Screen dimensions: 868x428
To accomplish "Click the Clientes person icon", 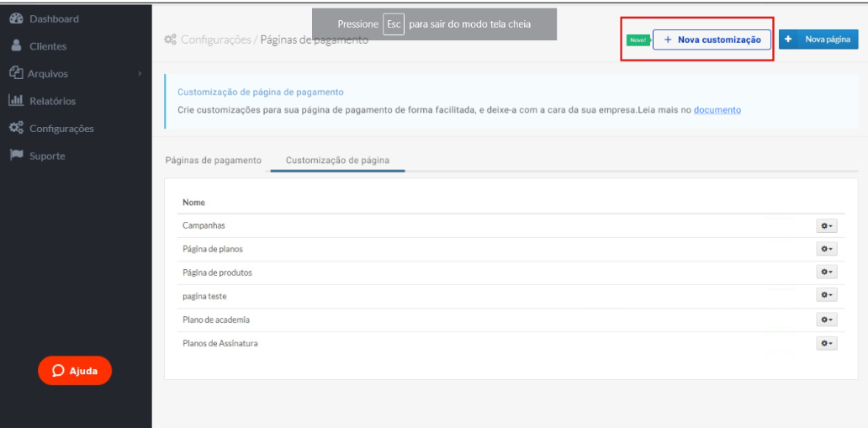I will (x=16, y=46).
